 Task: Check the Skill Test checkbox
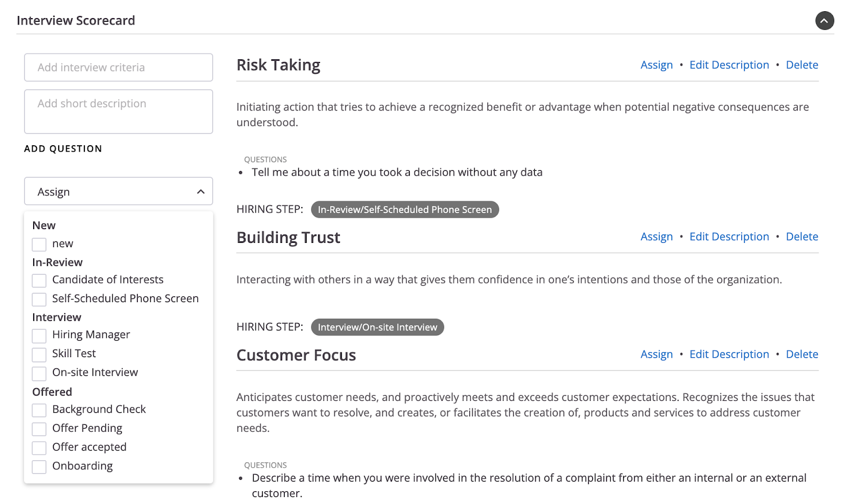(x=39, y=355)
